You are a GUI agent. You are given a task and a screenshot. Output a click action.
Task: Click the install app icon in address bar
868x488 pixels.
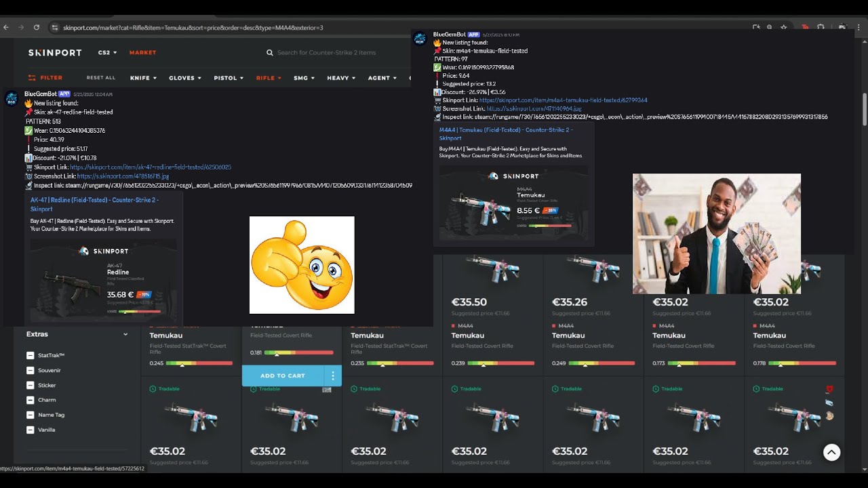(x=756, y=27)
